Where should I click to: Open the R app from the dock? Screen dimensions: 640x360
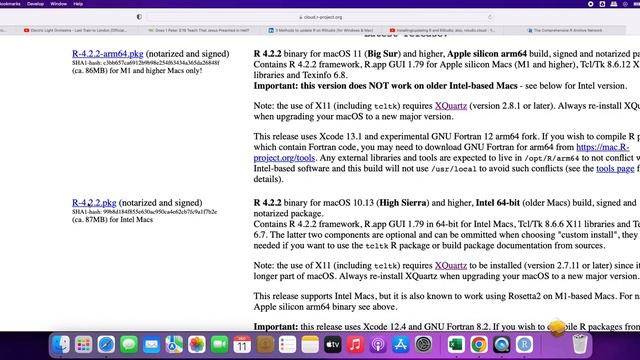pos(524,344)
